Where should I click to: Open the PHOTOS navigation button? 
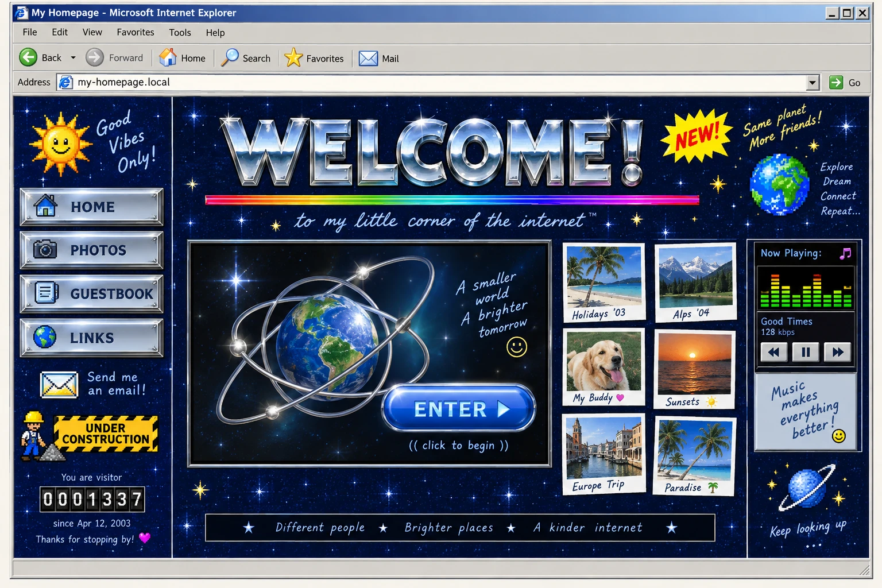click(92, 250)
